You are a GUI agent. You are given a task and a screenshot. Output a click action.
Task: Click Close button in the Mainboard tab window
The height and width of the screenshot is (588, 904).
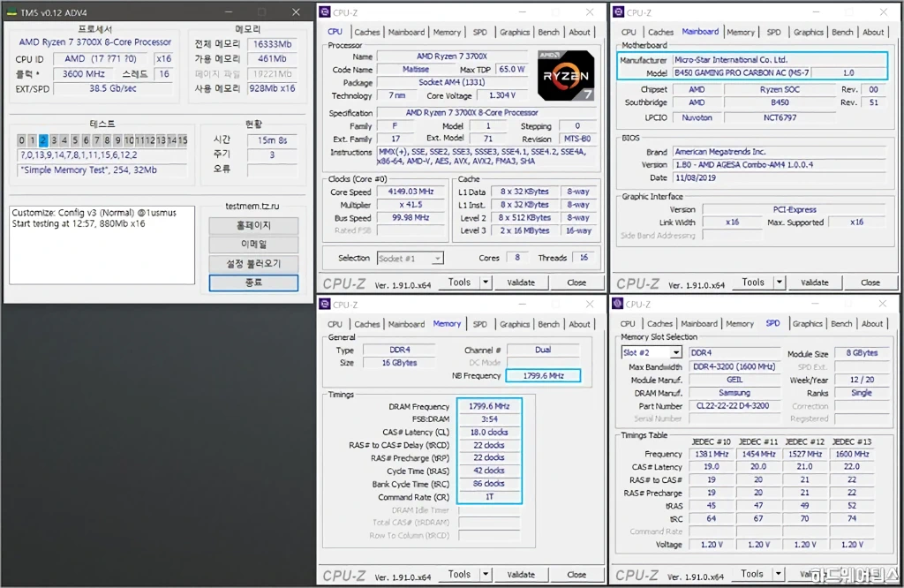tap(870, 282)
